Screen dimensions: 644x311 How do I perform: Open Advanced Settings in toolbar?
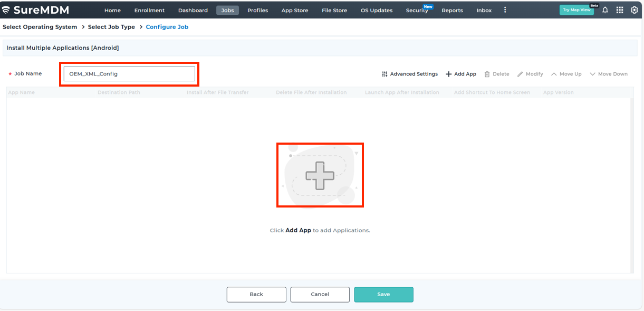(x=410, y=74)
